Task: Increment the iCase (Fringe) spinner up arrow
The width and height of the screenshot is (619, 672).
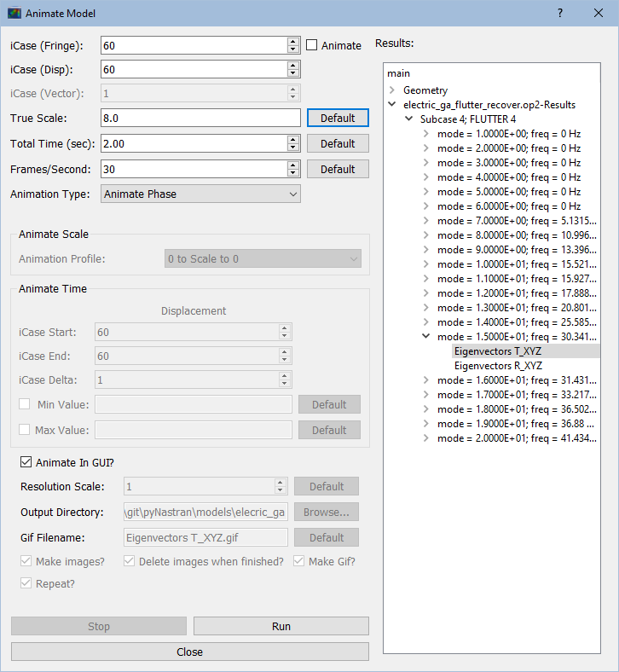Action: [293, 41]
